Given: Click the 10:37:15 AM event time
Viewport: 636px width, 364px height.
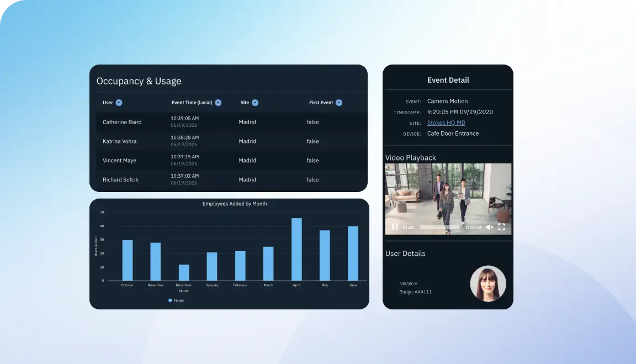Looking at the screenshot, I should [x=184, y=157].
